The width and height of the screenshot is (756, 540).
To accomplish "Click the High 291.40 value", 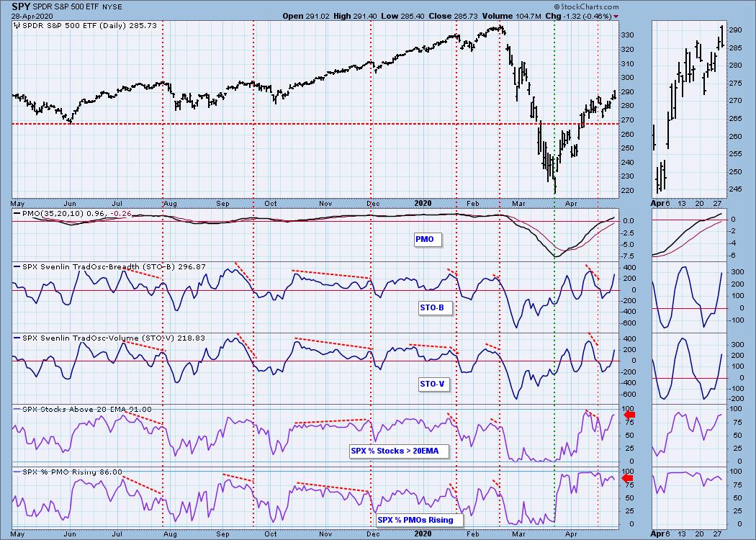I will [355, 16].
